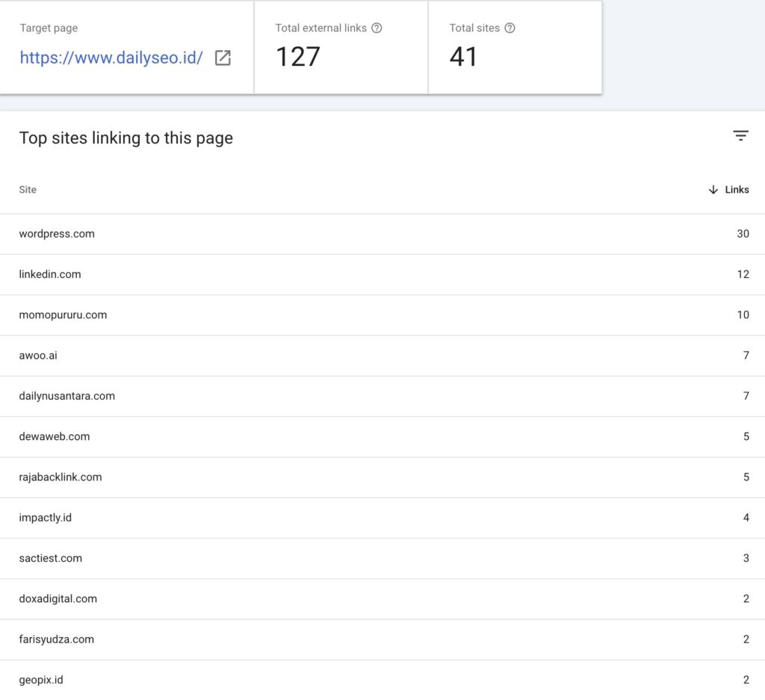The width and height of the screenshot is (765, 700).
Task: Select the rajabacklink.com row
Action: coord(382,477)
